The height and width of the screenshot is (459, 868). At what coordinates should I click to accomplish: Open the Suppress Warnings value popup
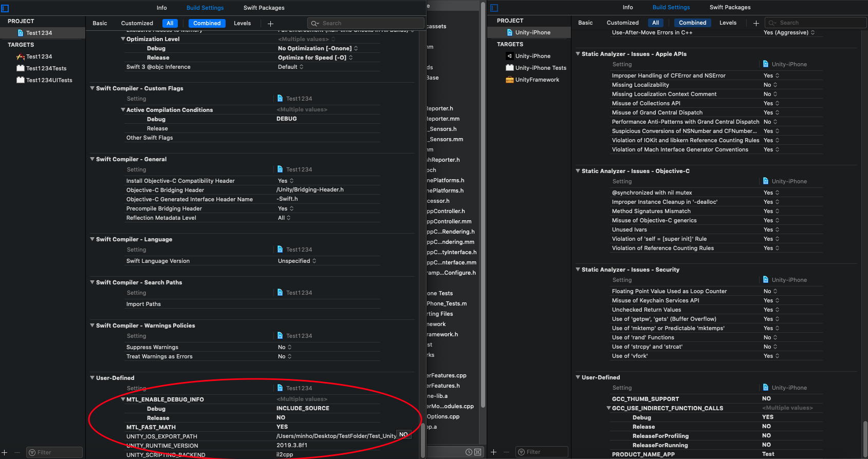point(285,347)
